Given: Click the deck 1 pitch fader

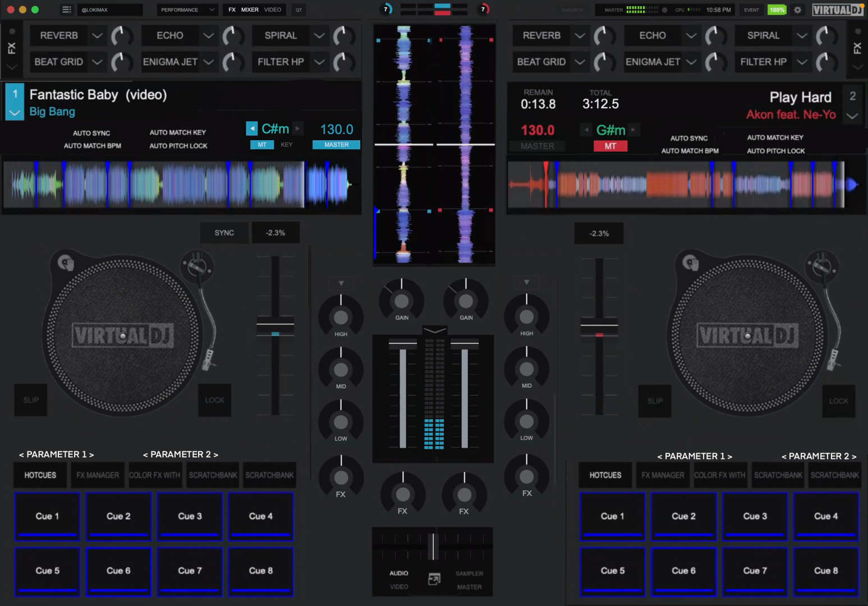Looking at the screenshot, I should [x=275, y=326].
